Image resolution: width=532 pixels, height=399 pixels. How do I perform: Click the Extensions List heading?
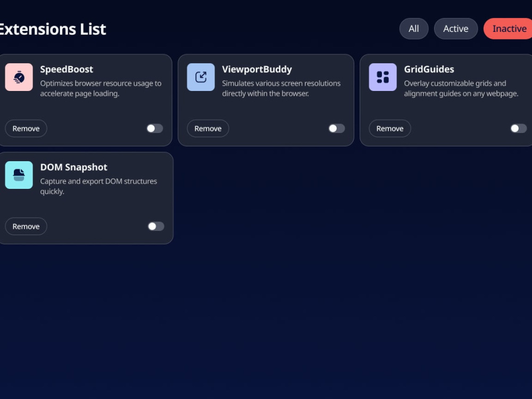click(53, 29)
